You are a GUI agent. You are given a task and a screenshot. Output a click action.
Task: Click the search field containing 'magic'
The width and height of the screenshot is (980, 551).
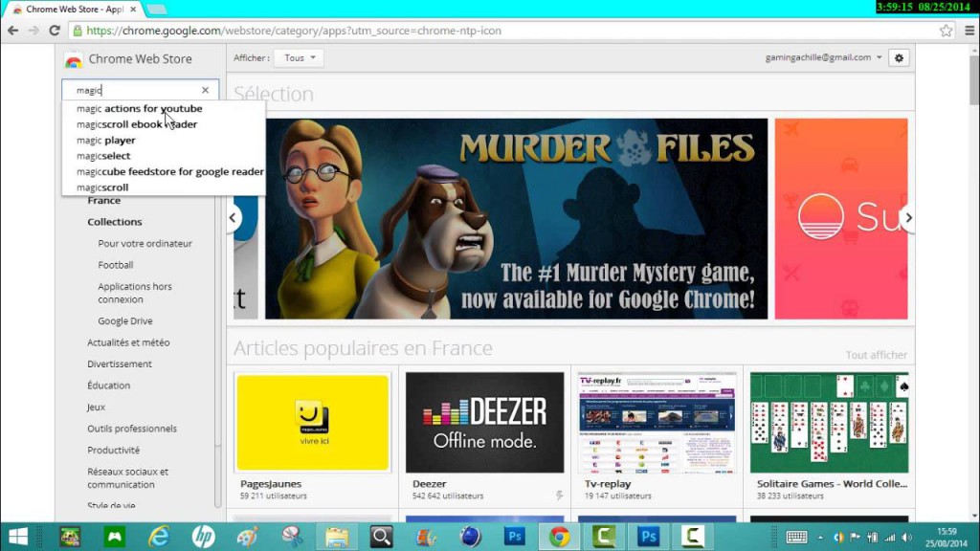[x=134, y=90]
